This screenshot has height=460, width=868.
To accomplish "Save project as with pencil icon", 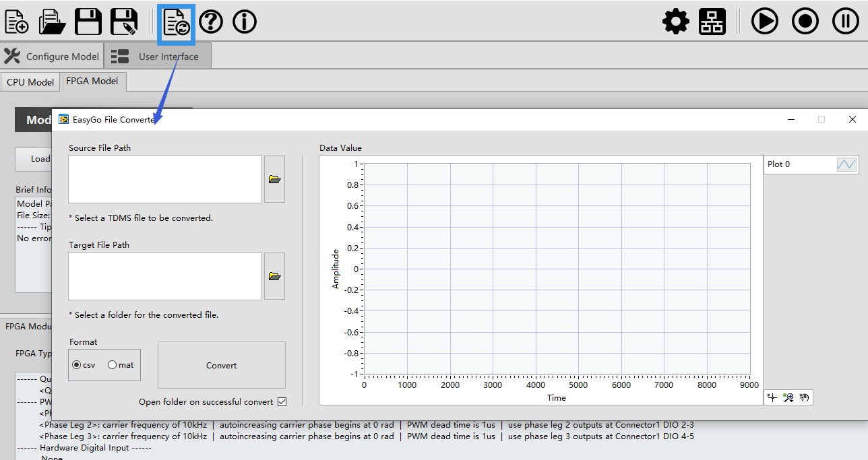I will (x=124, y=22).
